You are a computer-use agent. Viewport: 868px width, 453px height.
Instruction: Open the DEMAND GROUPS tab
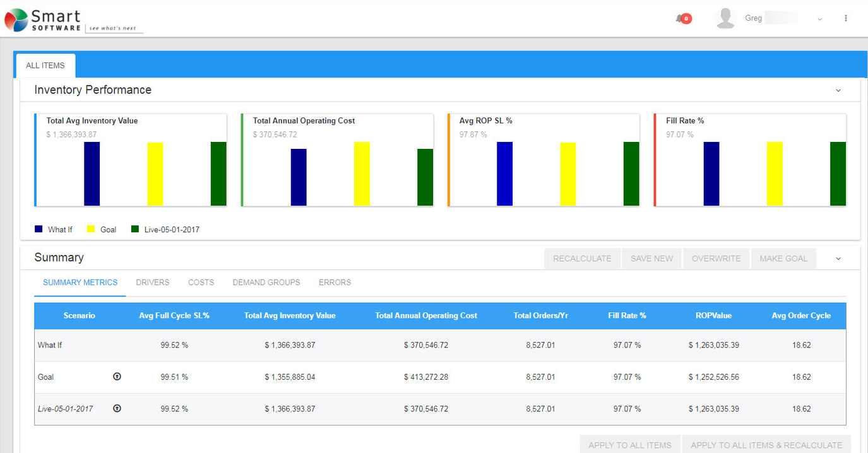pos(266,283)
